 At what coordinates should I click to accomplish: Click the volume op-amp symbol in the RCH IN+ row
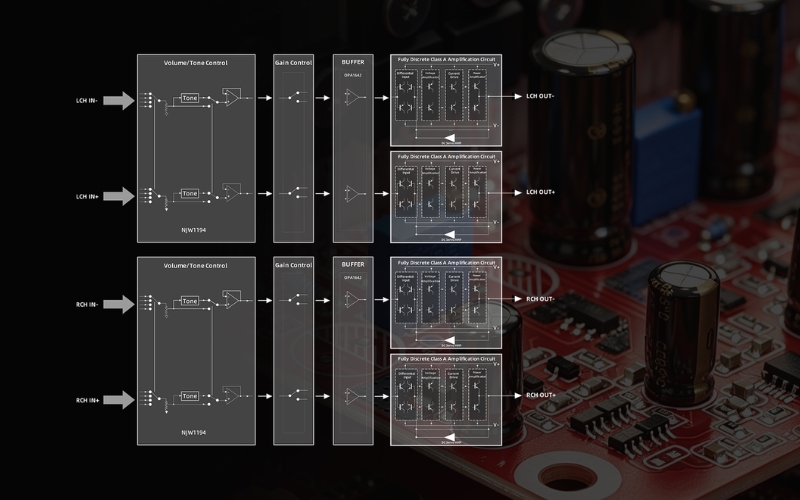(x=232, y=394)
